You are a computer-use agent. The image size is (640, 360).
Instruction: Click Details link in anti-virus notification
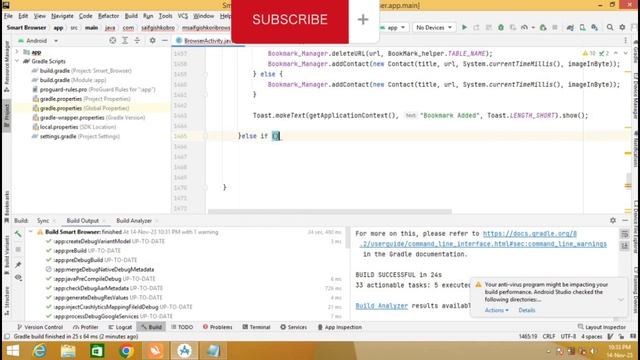527,310
